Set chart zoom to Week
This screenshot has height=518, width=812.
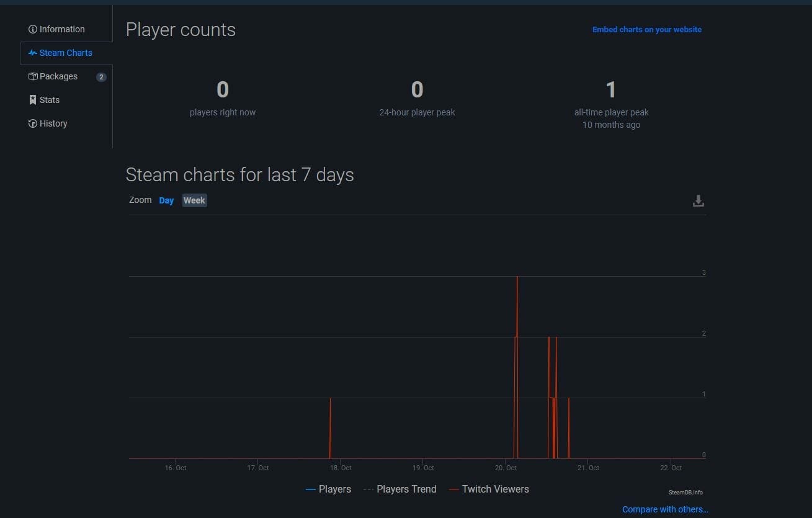coord(194,200)
